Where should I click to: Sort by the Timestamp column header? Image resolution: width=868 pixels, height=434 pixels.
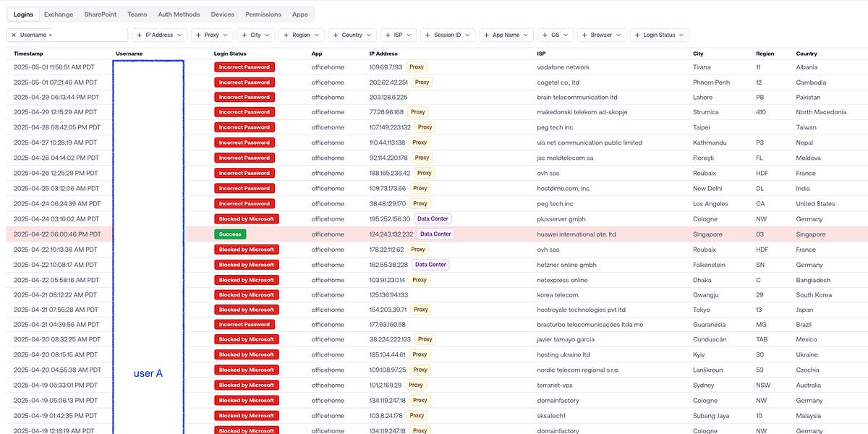(28, 54)
